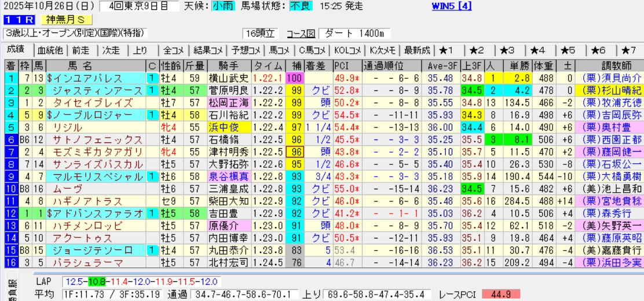The image size is (644, 301).
Task: Open the 上り tab
Action: [x=140, y=50]
